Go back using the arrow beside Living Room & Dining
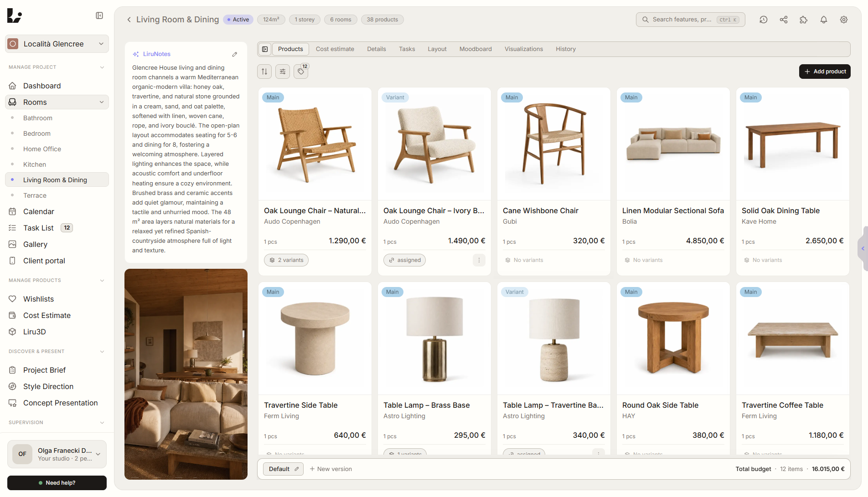 click(129, 20)
